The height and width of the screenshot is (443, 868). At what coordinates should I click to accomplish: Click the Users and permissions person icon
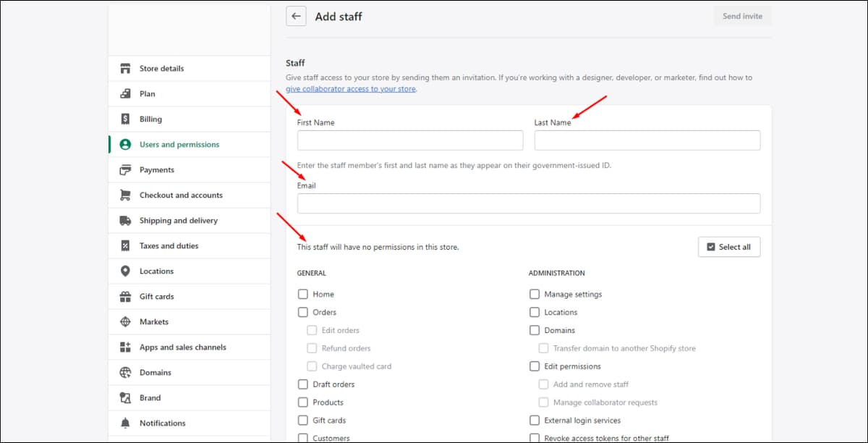pyautogui.click(x=125, y=145)
